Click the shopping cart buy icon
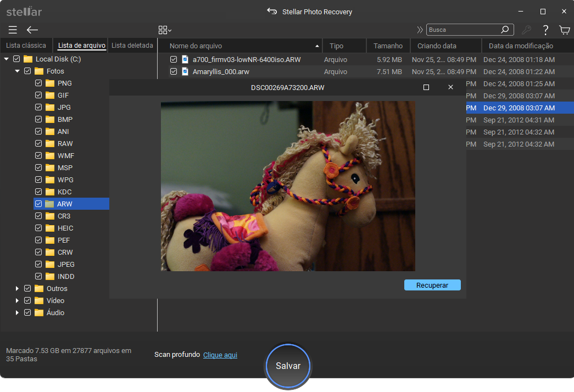574x392 pixels. [564, 30]
